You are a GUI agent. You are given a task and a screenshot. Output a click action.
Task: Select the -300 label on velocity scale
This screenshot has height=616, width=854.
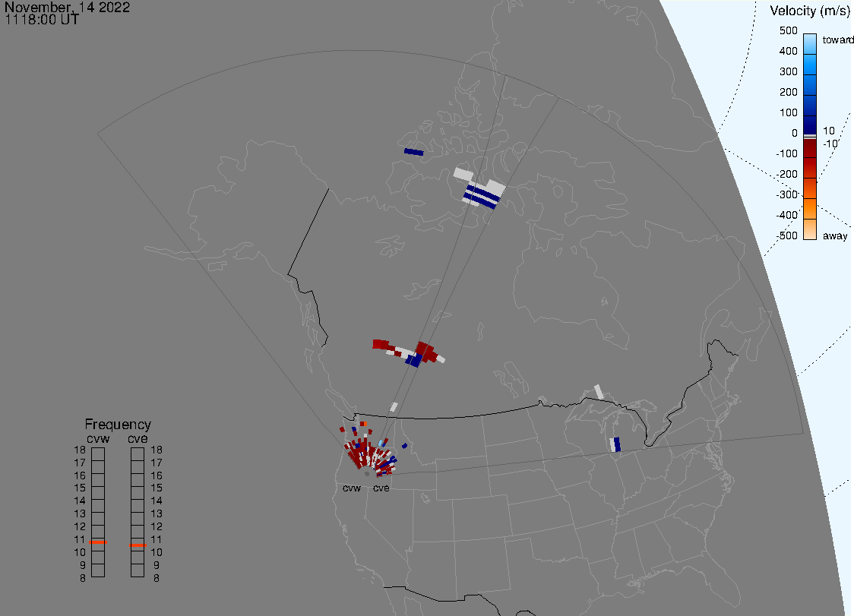point(786,195)
